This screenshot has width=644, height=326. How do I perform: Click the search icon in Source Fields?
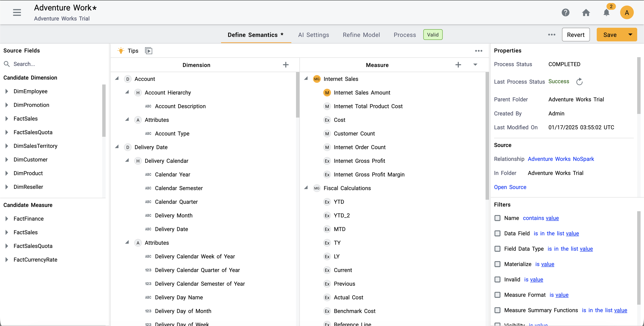[x=7, y=64]
